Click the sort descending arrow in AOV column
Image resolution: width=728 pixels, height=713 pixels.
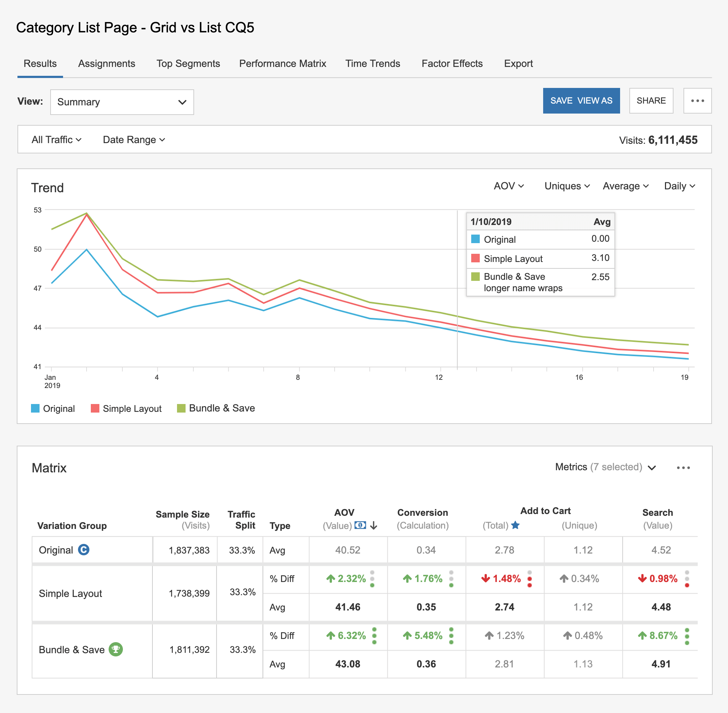coord(374,525)
